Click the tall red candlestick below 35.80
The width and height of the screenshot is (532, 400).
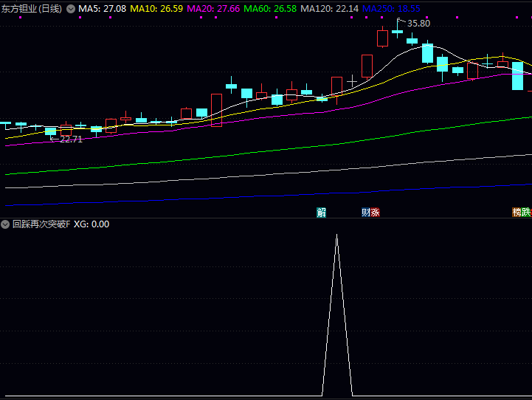(x=382, y=38)
